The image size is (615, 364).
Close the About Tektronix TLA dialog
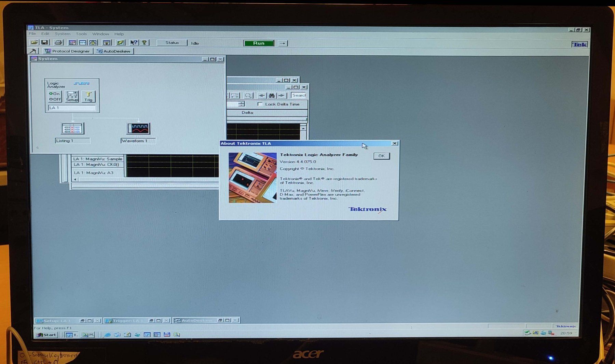(x=395, y=143)
